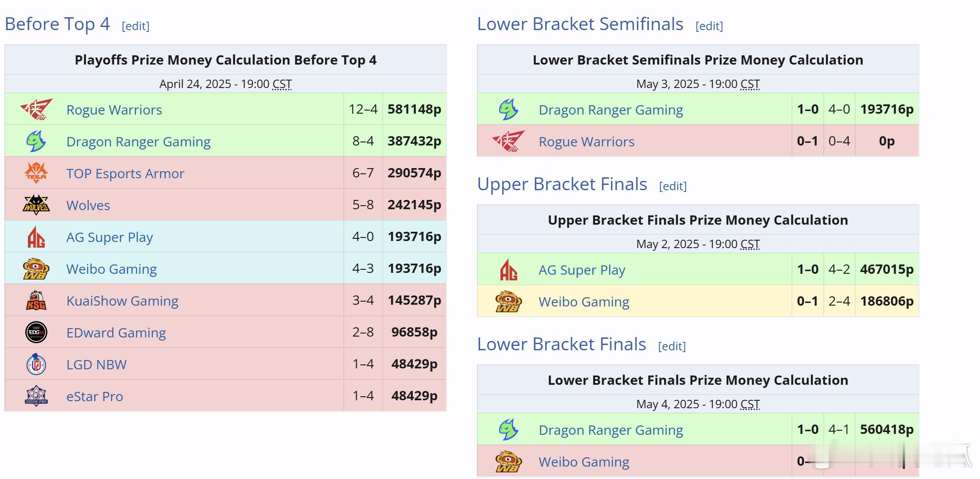
Task: Open edit link beside Before Top 4 heading
Action: [x=135, y=26]
